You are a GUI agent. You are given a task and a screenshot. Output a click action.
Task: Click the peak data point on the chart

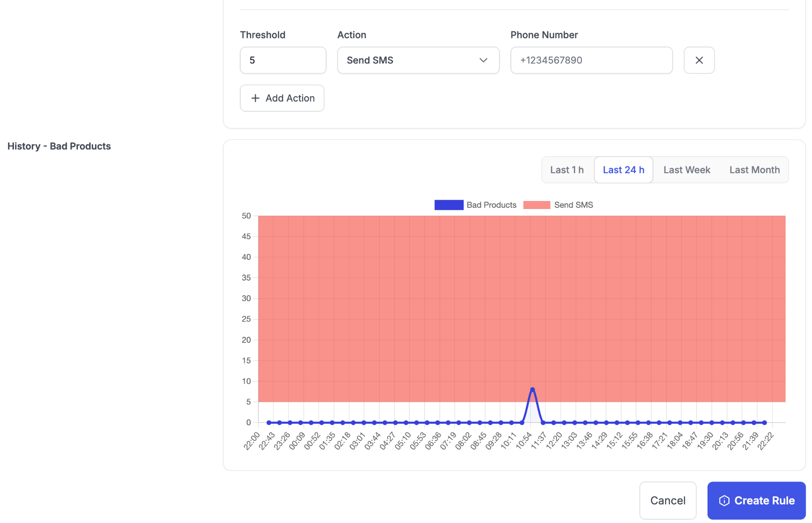(532, 389)
